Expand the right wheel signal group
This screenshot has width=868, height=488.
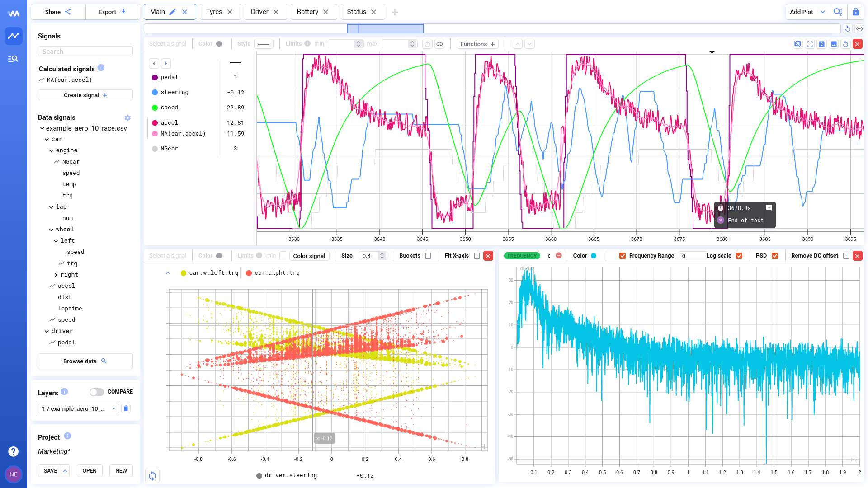point(55,274)
